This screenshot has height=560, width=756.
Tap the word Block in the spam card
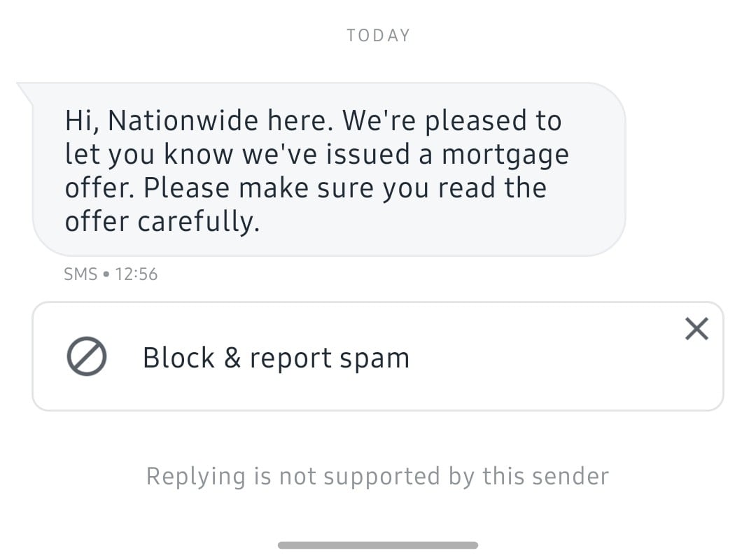pyautogui.click(x=178, y=358)
